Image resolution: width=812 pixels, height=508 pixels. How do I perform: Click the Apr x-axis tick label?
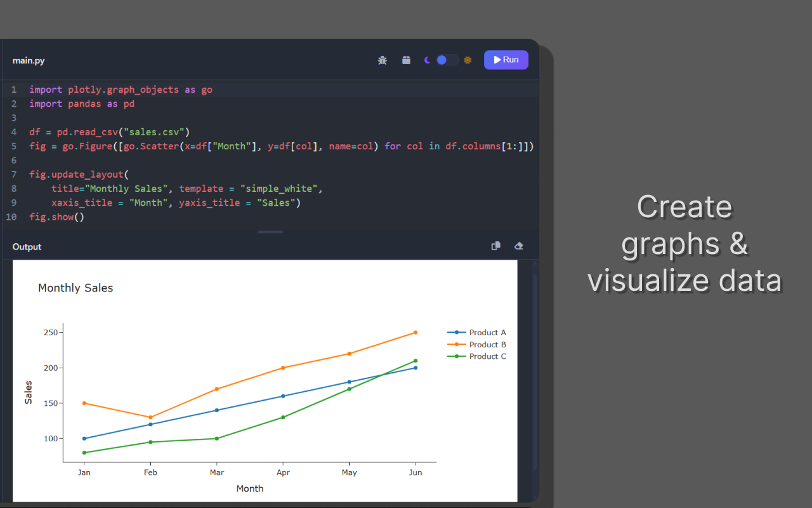click(x=283, y=472)
